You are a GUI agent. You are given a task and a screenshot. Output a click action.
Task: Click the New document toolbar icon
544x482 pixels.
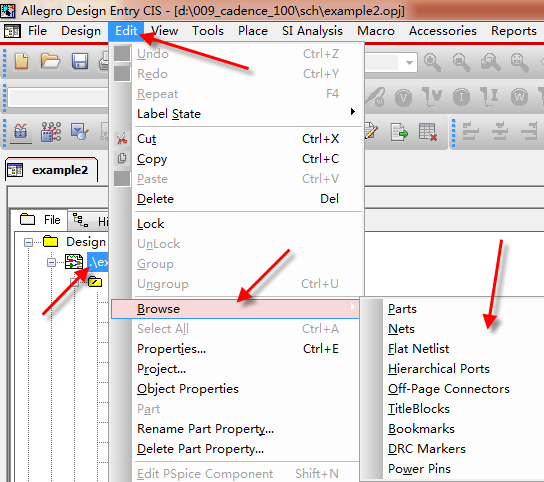click(x=22, y=61)
